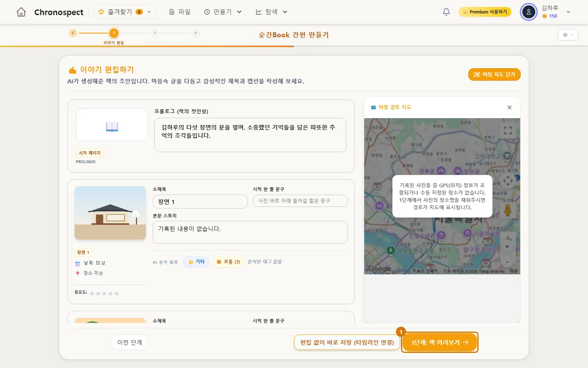The width and height of the screenshot is (588, 368).
Task: Click the 창덕궁 camera marker on the map
Action: click(x=458, y=171)
